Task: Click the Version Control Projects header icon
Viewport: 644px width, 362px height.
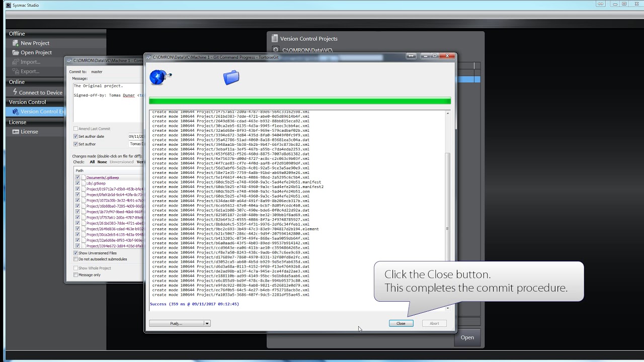Action: coord(274,39)
